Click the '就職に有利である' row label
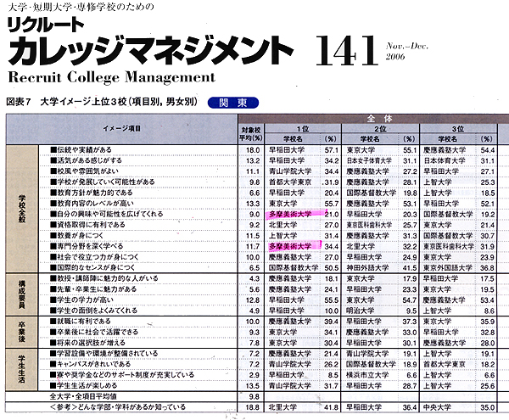This screenshot has width=509, height=420. [x=81, y=322]
